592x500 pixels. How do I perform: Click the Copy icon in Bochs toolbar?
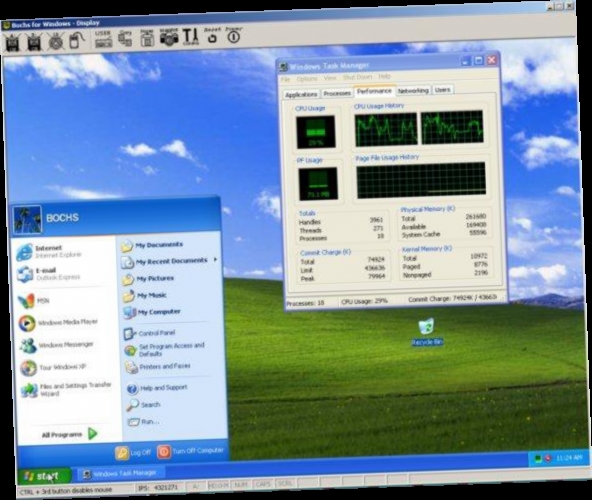pos(125,39)
